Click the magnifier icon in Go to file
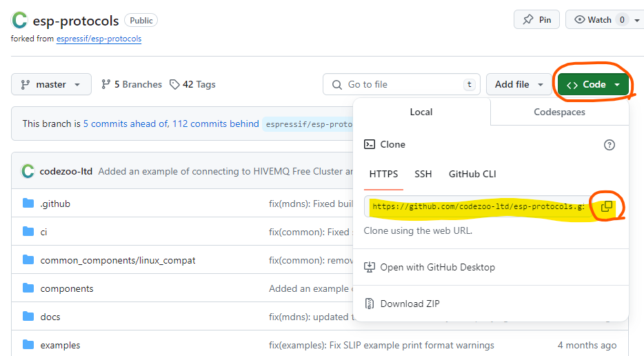This screenshot has height=356, width=644. click(336, 85)
